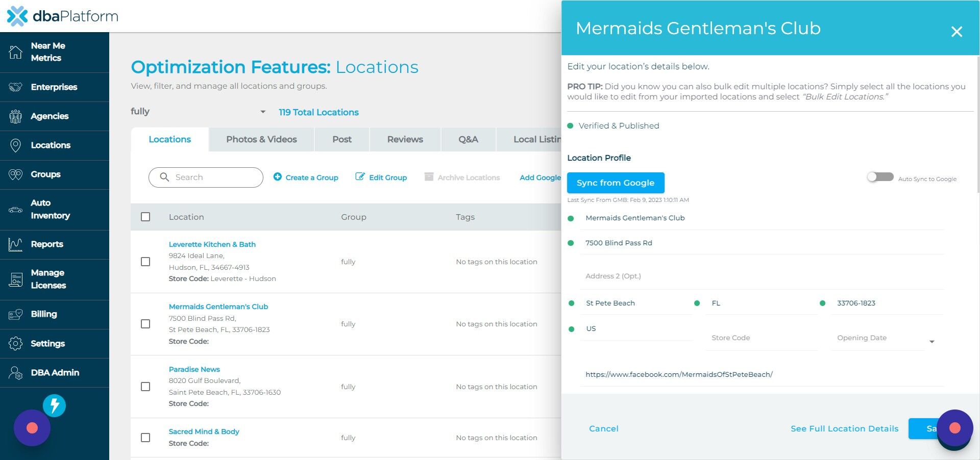
Task: Check the Paradise News row checkbox
Action: (145, 387)
